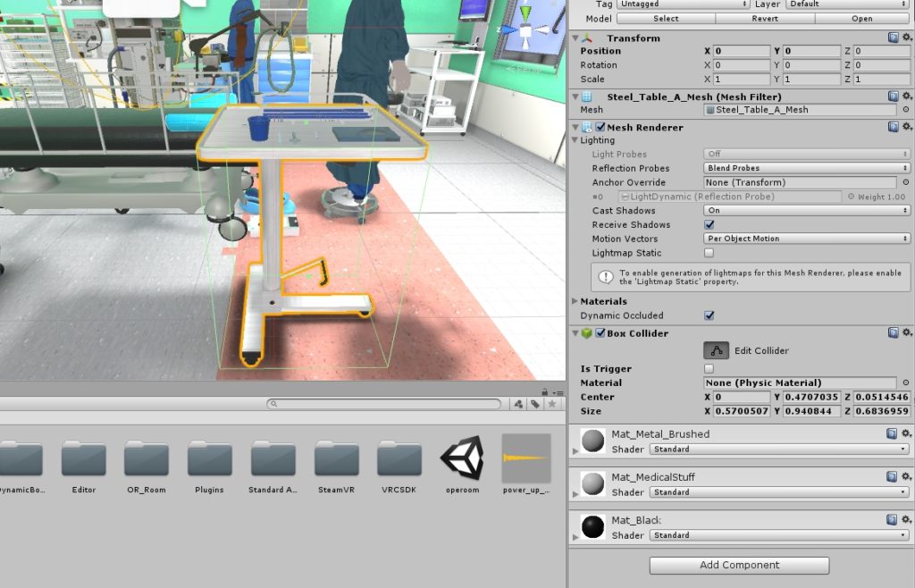Click the lock icon above the Project browser
The width and height of the screenshot is (915, 588).
click(544, 391)
